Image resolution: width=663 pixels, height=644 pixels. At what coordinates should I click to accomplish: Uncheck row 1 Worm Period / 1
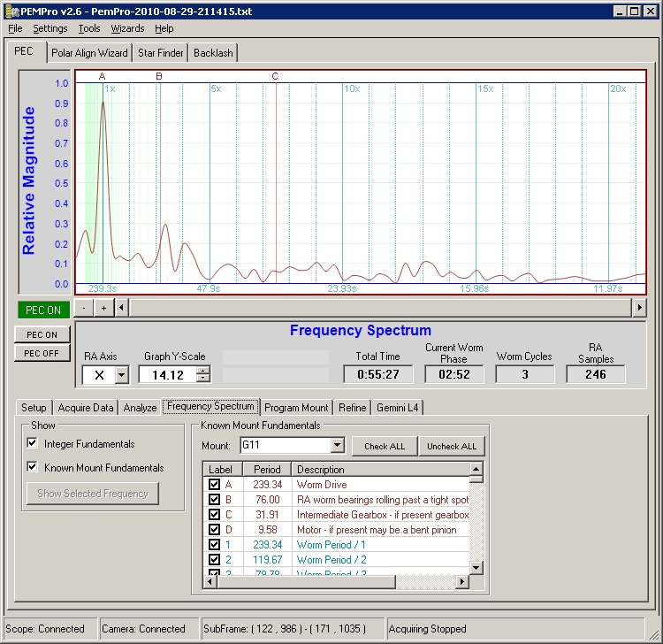pos(215,545)
